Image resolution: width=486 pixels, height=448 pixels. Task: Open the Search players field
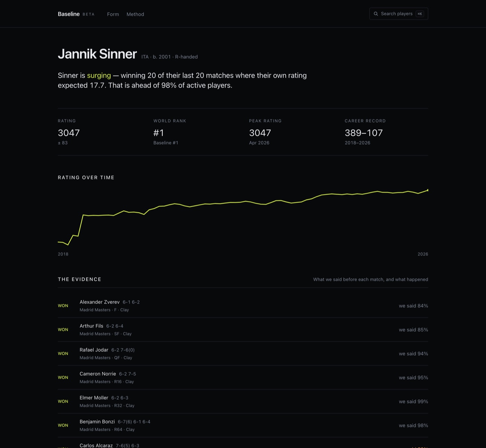[x=399, y=14]
